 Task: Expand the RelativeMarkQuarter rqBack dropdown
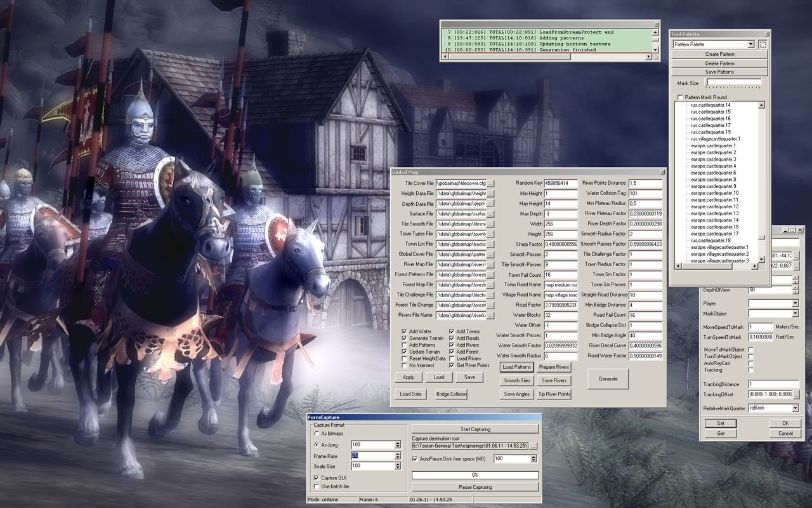796,408
